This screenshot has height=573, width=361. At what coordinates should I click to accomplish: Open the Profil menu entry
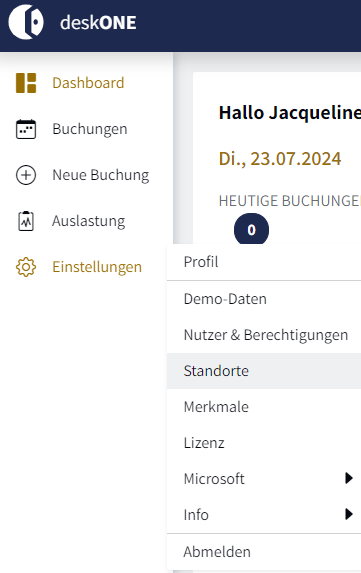(264, 262)
